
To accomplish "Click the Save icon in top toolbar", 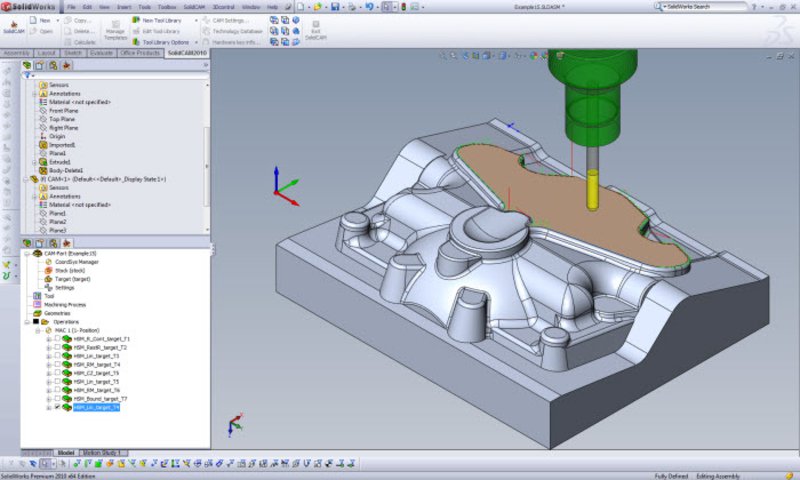I will pyautogui.click(x=335, y=7).
